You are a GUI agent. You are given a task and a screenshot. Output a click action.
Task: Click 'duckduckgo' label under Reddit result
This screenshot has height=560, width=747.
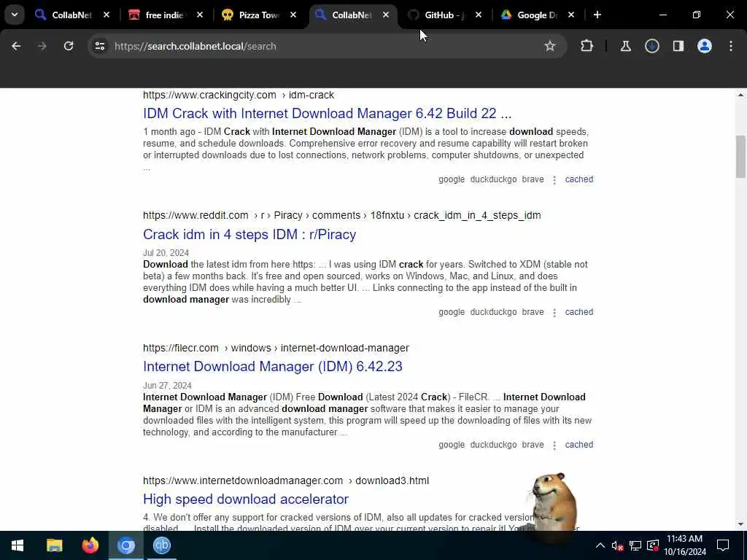coord(493,312)
